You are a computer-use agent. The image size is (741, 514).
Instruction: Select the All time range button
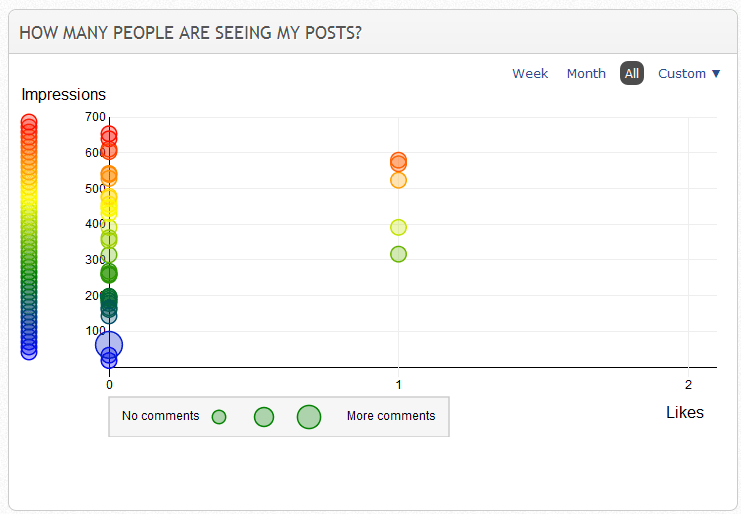[632, 73]
